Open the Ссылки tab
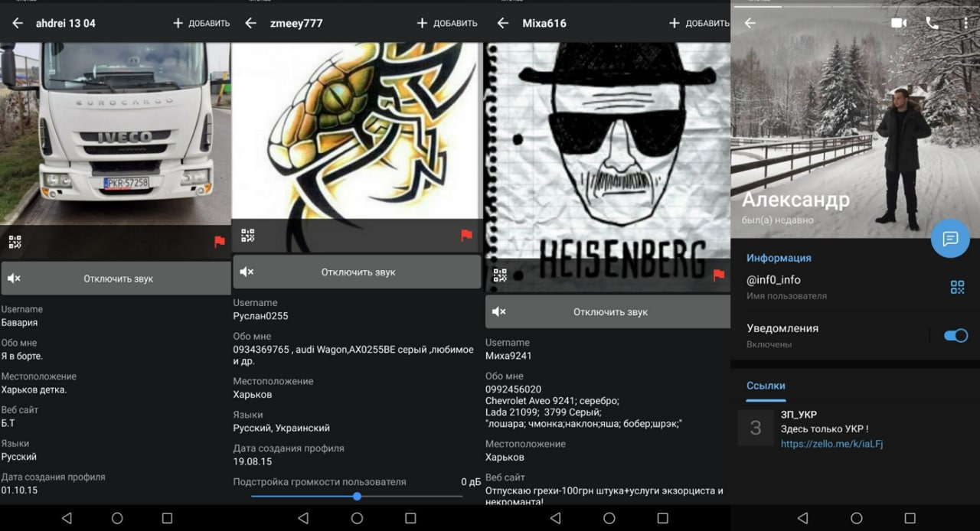 point(766,386)
